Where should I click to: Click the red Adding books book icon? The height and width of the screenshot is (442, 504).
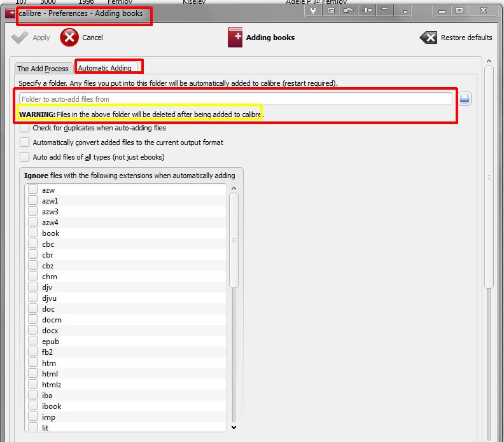coord(235,38)
